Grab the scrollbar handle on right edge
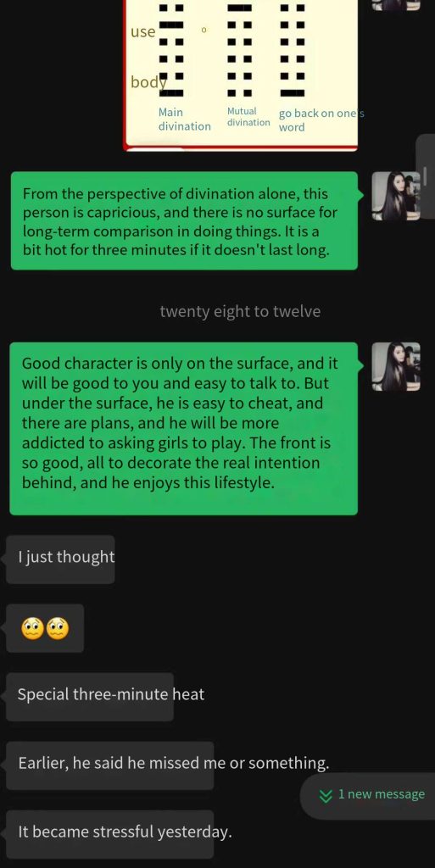Viewport: 435px width, 868px height. 426,176
